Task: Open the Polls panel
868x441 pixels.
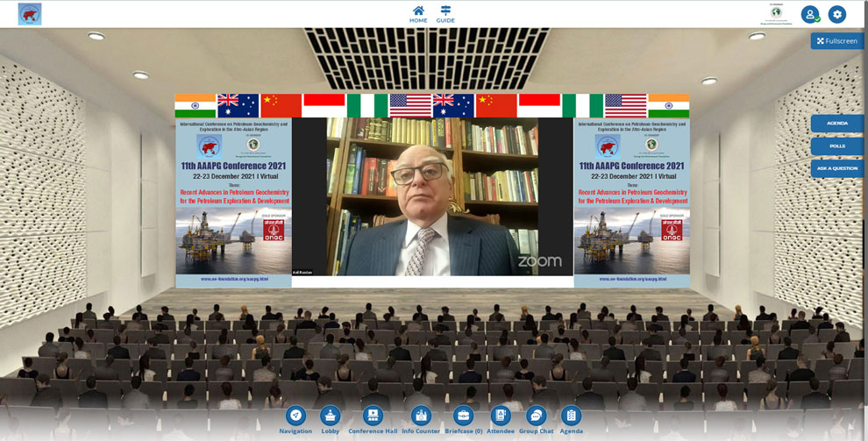Action: click(837, 146)
